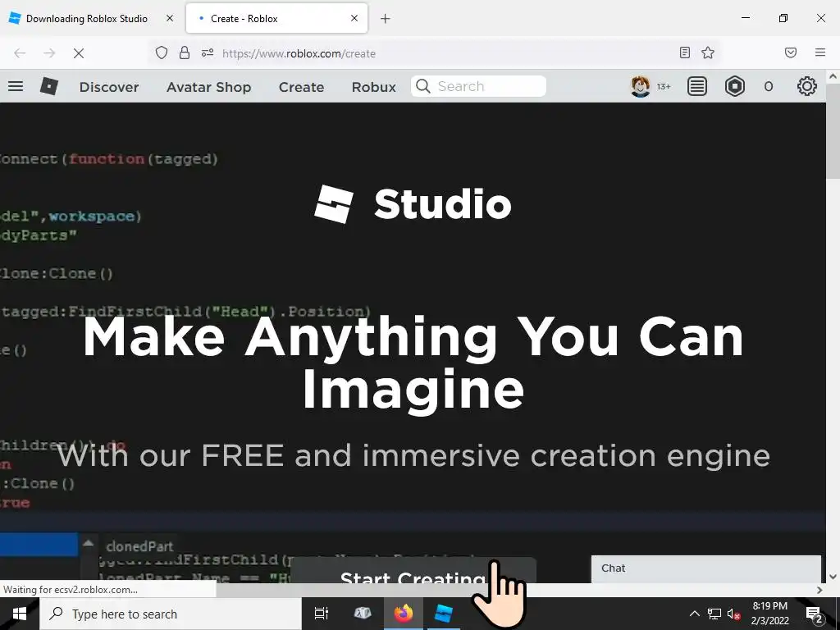This screenshot has height=630, width=840.
Task: Open Roblox Studio from the taskbar
Action: click(444, 614)
